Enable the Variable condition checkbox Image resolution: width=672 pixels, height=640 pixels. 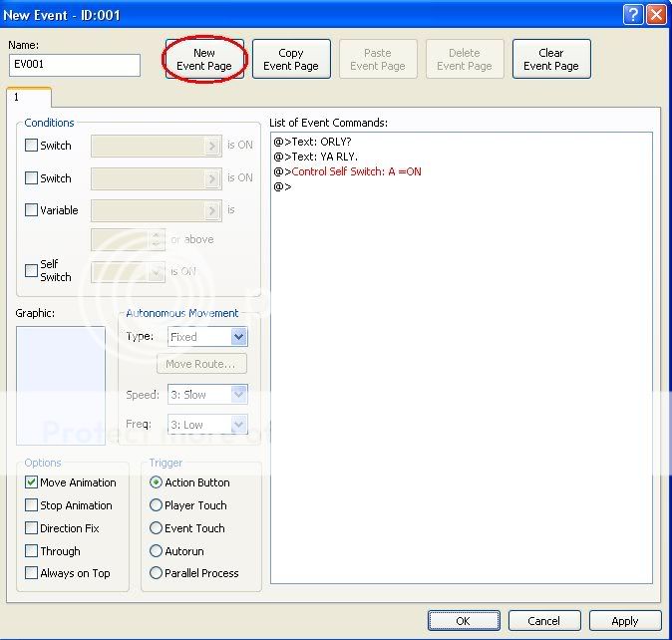click(32, 210)
